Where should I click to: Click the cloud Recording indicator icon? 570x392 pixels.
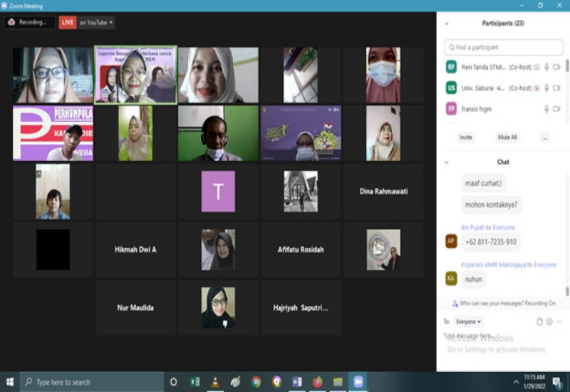click(x=11, y=22)
